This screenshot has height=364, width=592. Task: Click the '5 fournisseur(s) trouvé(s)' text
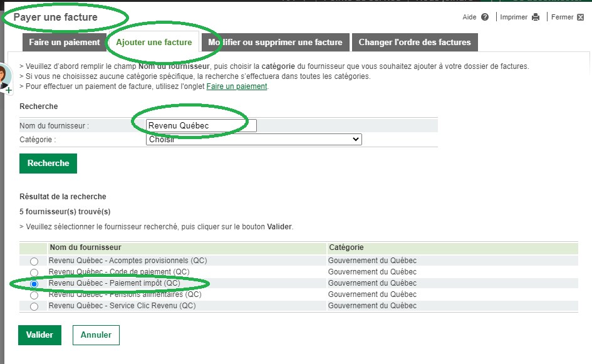tap(65, 212)
